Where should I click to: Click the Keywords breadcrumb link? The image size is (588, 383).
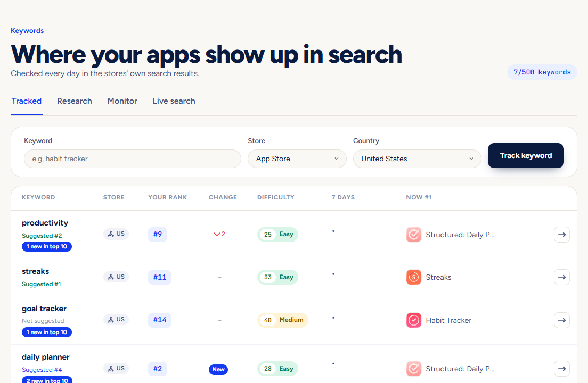[x=27, y=31]
